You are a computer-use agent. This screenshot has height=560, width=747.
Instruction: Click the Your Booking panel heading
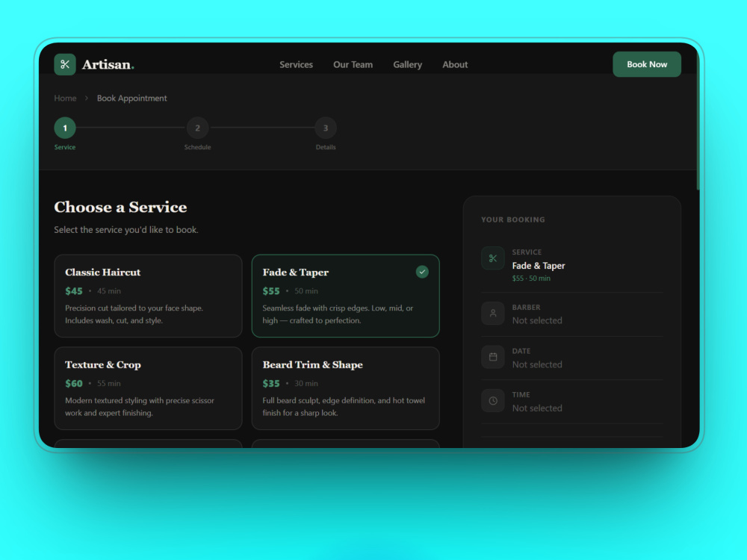click(513, 220)
